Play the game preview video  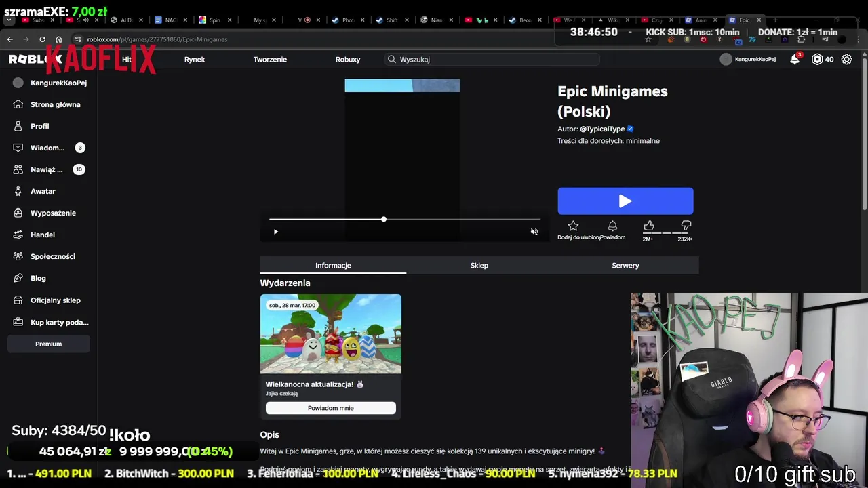(x=275, y=232)
